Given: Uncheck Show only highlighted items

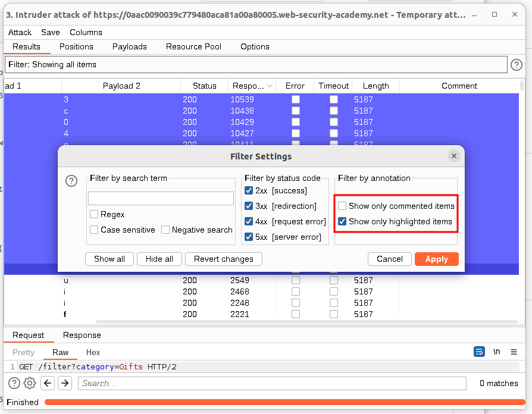Looking at the screenshot, I should tap(342, 221).
